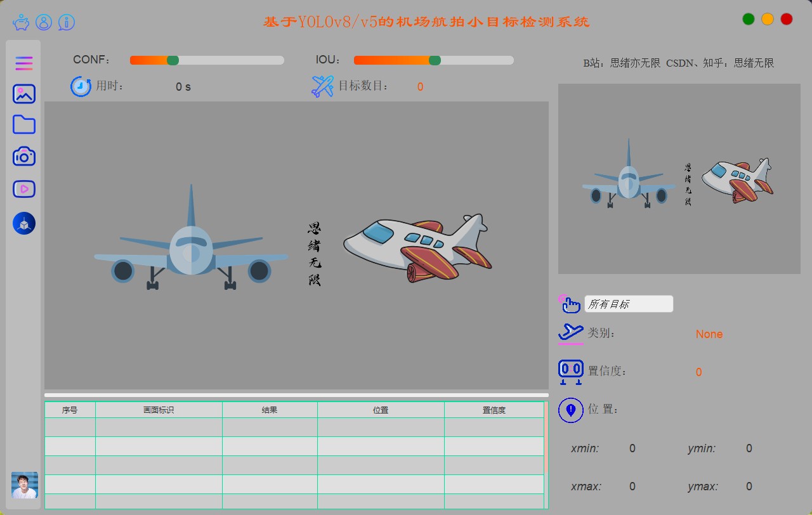Click the robot icon beside 置信度
Image resolution: width=812 pixels, height=515 pixels.
[571, 372]
